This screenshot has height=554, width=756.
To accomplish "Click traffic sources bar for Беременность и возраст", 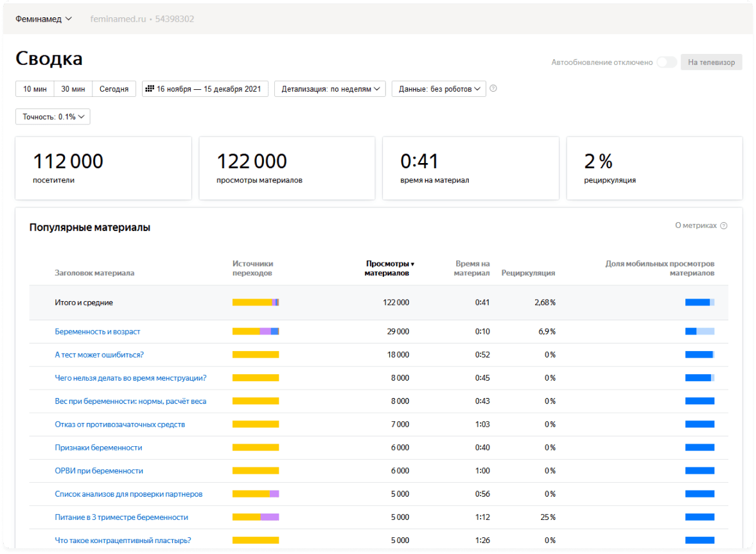I will coord(256,332).
